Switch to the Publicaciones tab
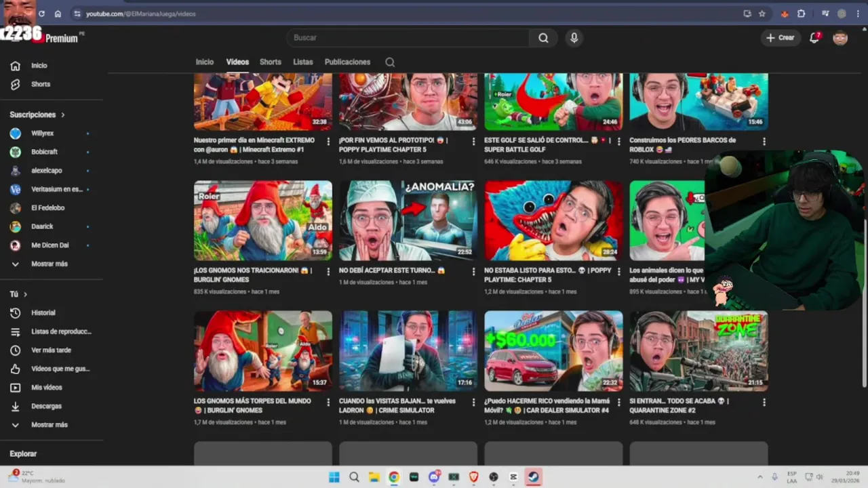 pyautogui.click(x=347, y=62)
